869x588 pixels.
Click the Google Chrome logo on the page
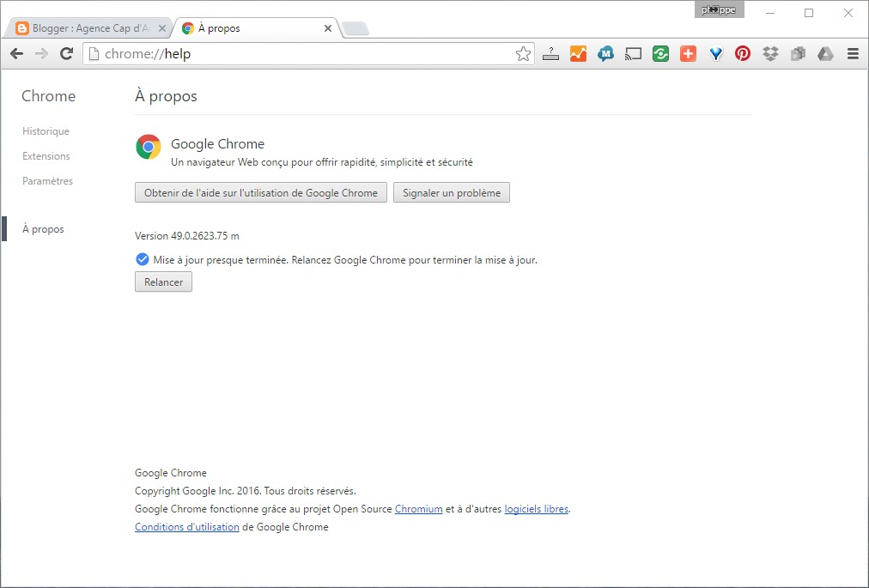(148, 147)
